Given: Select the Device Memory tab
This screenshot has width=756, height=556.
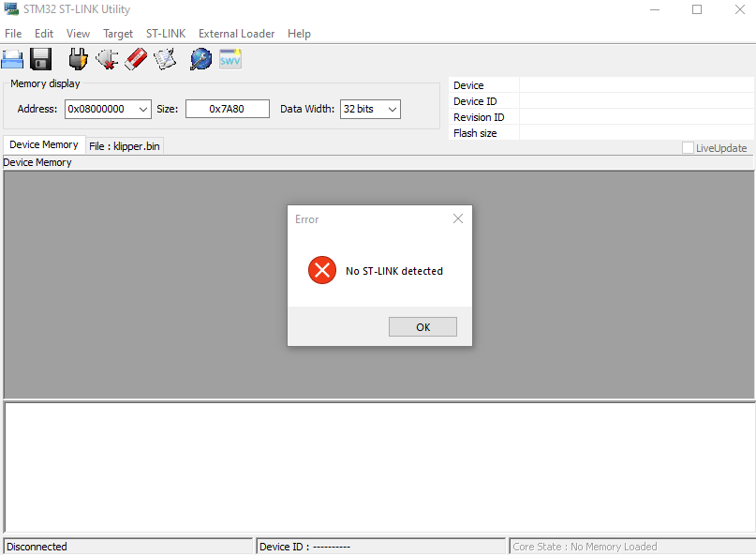Looking at the screenshot, I should coord(43,145).
